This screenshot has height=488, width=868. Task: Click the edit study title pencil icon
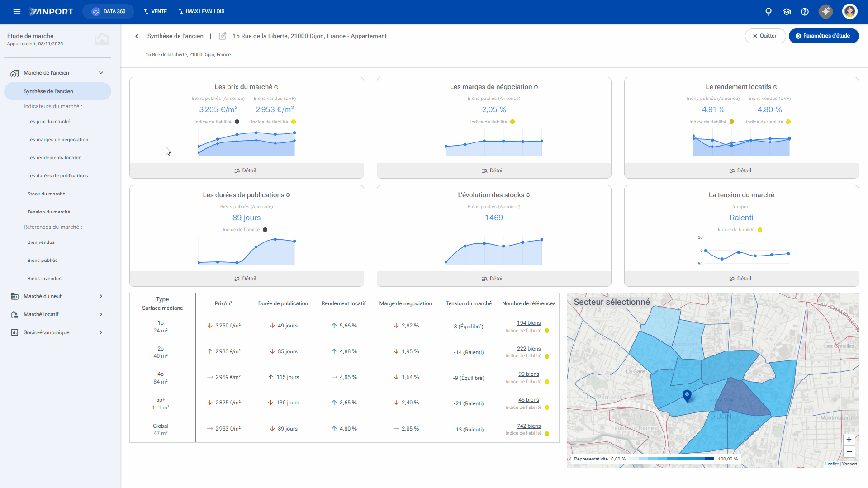click(x=223, y=36)
